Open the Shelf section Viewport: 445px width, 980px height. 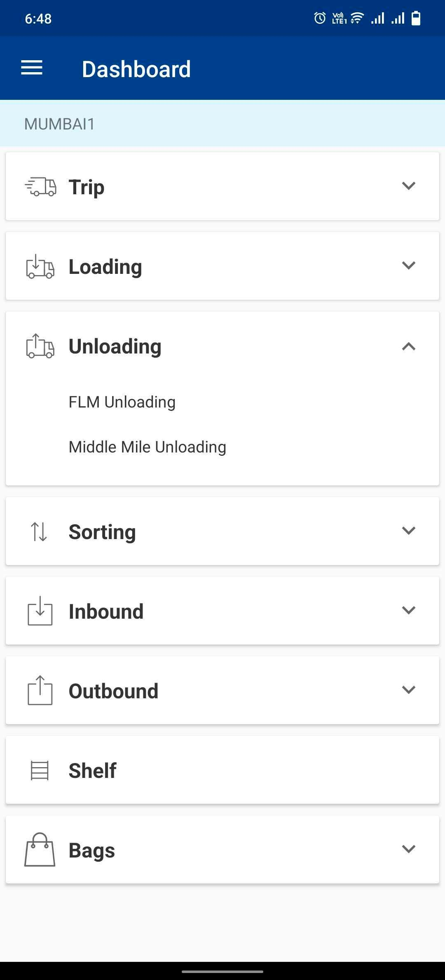tap(93, 770)
